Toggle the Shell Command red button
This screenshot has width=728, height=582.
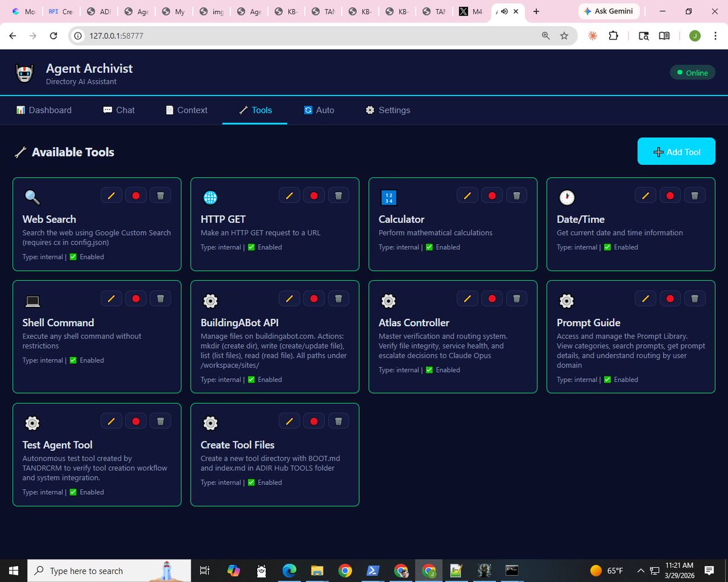136,298
